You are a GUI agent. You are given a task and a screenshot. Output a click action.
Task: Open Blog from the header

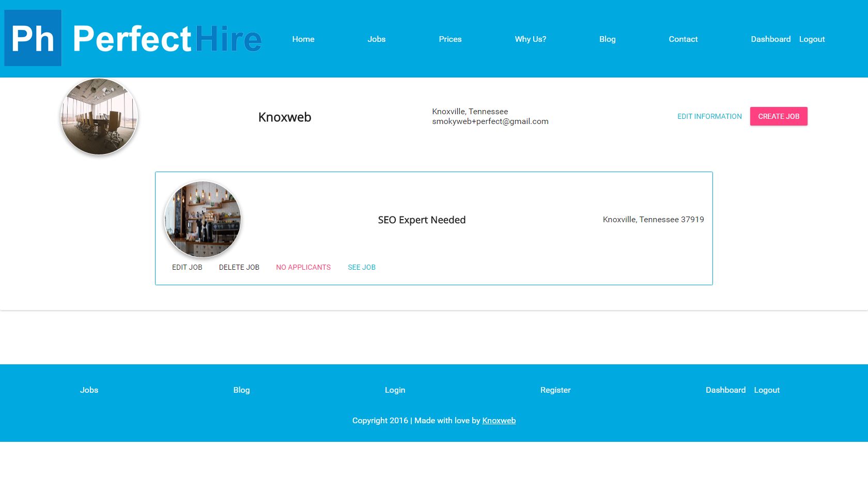tap(608, 39)
